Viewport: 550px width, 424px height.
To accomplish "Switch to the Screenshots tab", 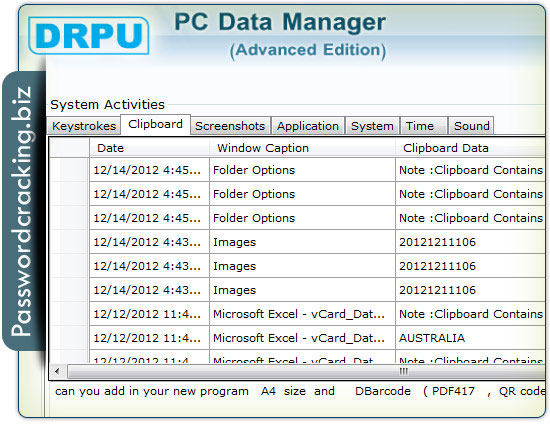I will coord(230,126).
